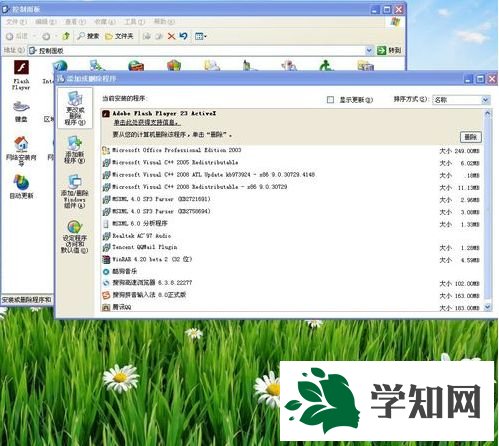Select Tencent QQMail Plugin entry

click(291, 247)
